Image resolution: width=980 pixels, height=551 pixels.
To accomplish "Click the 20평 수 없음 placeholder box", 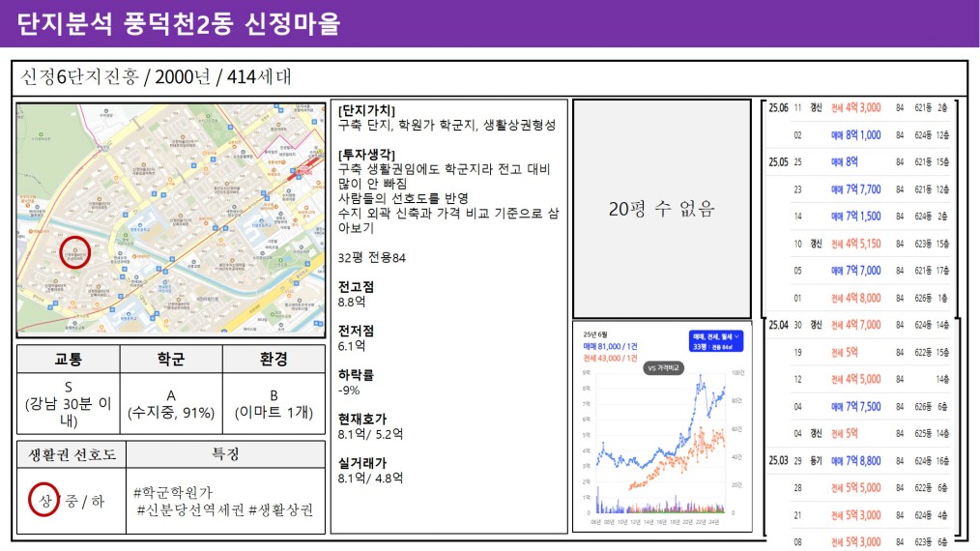I will point(662,209).
